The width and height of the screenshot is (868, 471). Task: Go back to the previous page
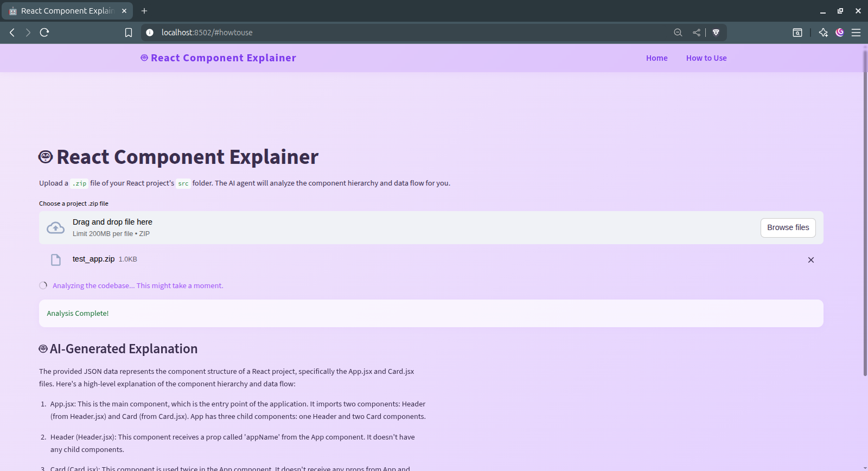tap(12, 33)
